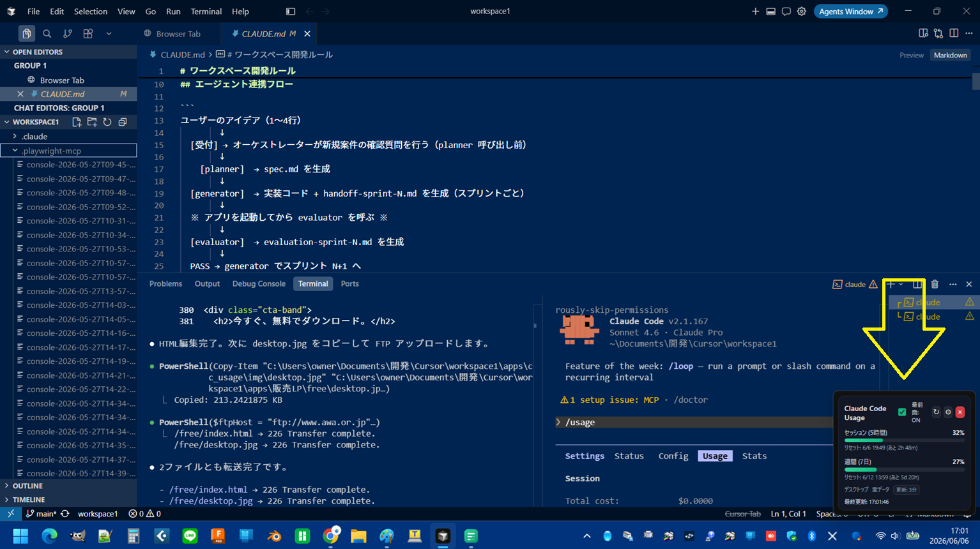Switch editor to Preview mode
The height and width of the screenshot is (549, 980).
[912, 55]
